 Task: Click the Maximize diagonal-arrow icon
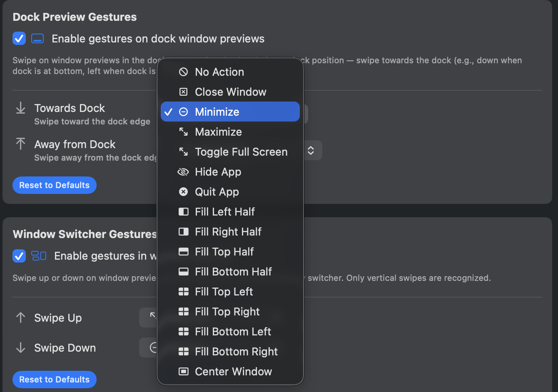[183, 131]
